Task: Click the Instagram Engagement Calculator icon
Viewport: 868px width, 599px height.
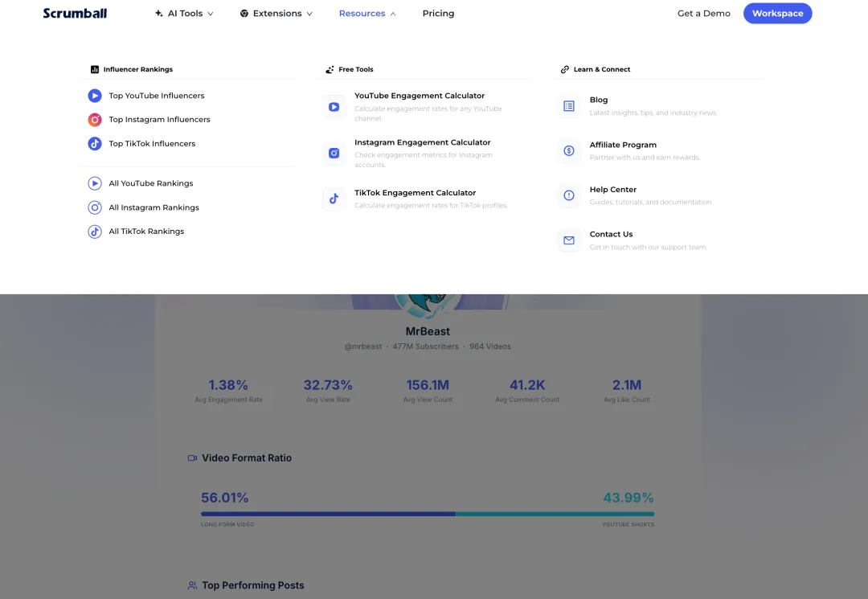Action: (334, 152)
